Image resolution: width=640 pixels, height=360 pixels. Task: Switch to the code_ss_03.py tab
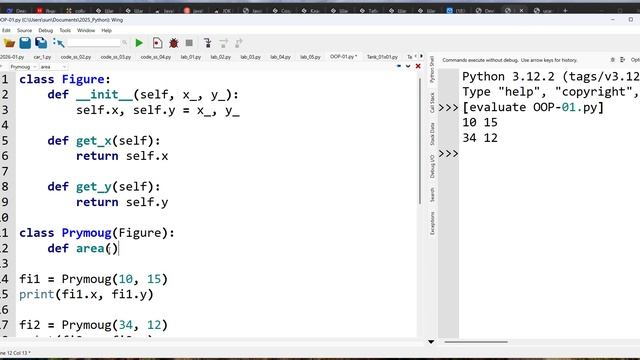point(116,57)
